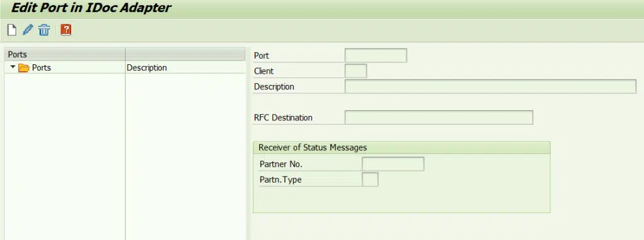The width and height of the screenshot is (644, 240).
Task: Click the Description input field on the right
Action: coord(491,86)
